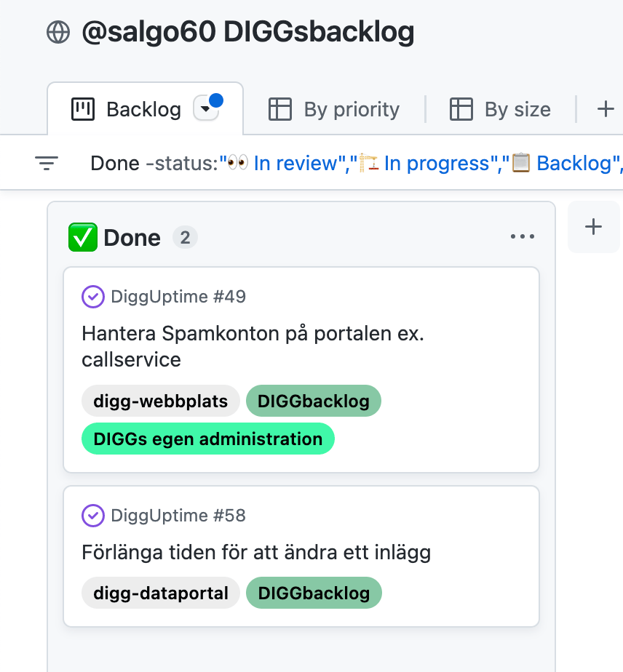Click the table icon on By size tab

point(461,109)
